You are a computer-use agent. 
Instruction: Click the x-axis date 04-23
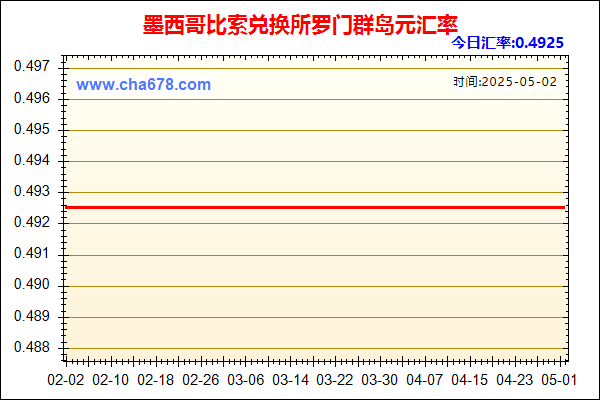point(514,380)
